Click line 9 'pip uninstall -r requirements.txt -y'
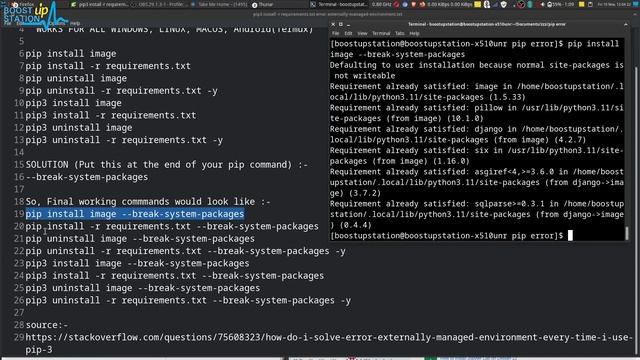 [121, 91]
